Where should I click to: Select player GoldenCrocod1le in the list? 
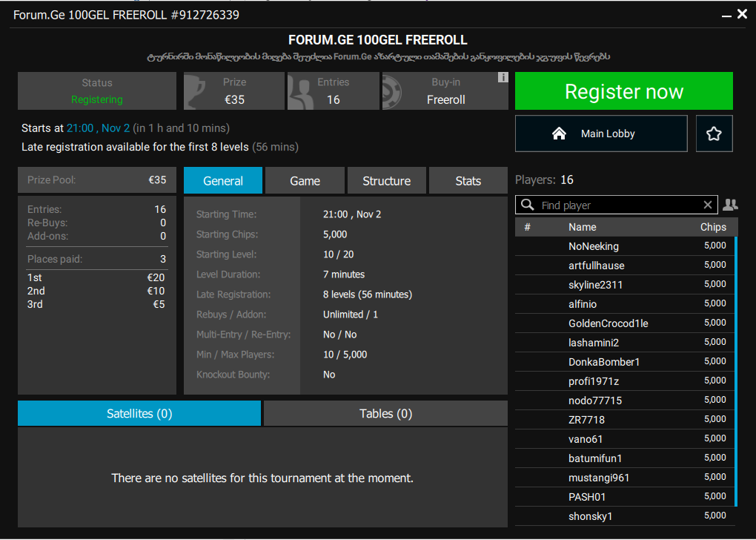point(624,323)
